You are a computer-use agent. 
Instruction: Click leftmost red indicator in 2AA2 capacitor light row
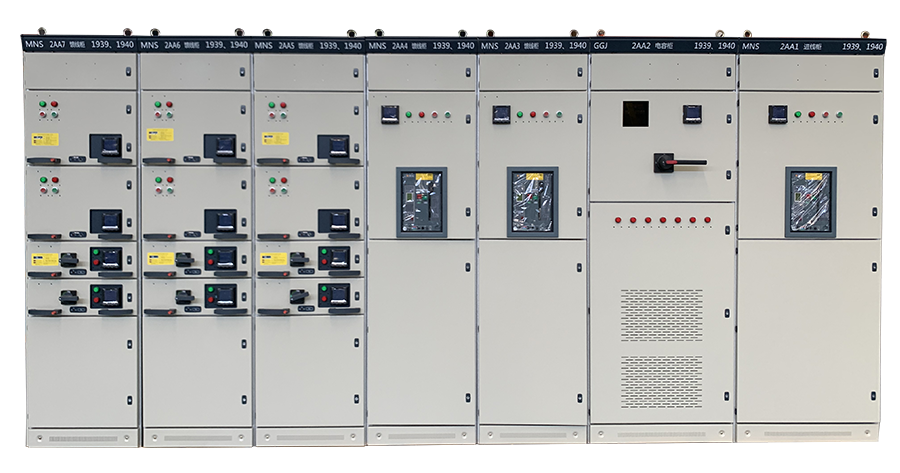(618, 220)
